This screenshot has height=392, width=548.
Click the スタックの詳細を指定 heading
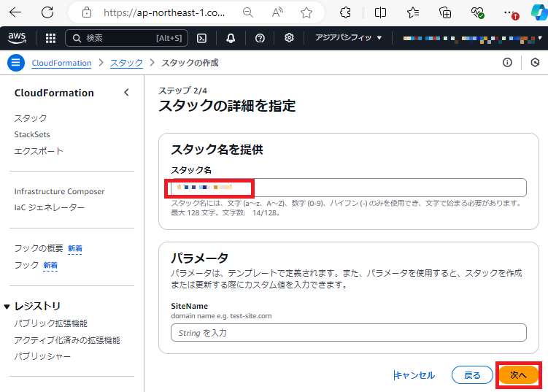tap(227, 106)
